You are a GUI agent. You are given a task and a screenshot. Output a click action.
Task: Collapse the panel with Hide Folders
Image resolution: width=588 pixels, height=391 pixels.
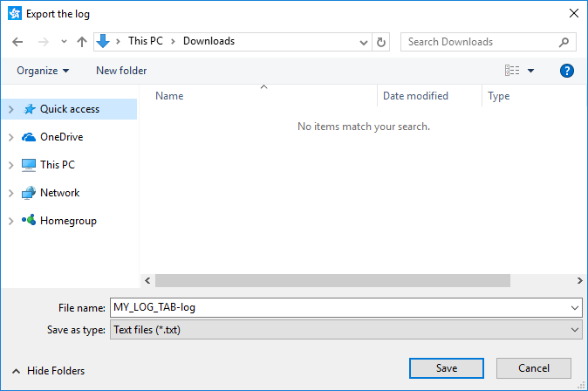49,371
